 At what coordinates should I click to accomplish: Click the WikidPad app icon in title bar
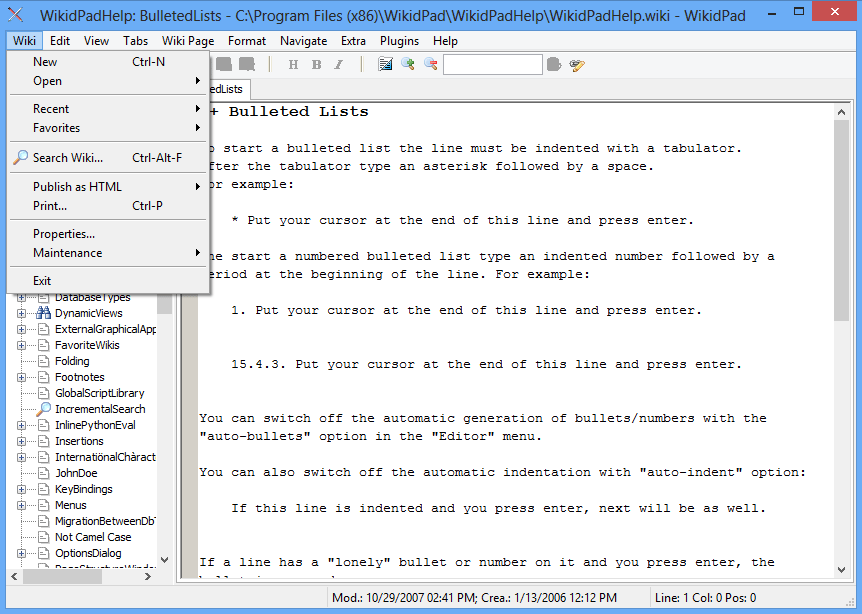[x=16, y=15]
